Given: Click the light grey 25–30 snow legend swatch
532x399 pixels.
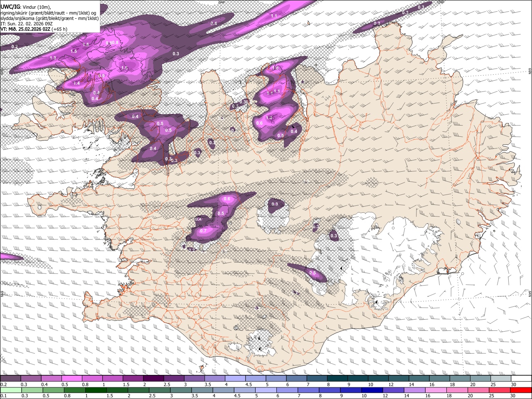Looking at the screenshot, I should pos(500,378).
